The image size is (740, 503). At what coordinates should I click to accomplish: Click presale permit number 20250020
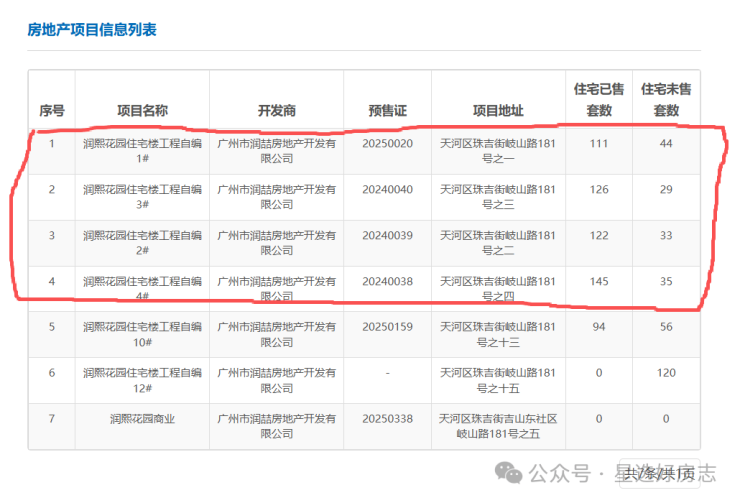point(387,144)
